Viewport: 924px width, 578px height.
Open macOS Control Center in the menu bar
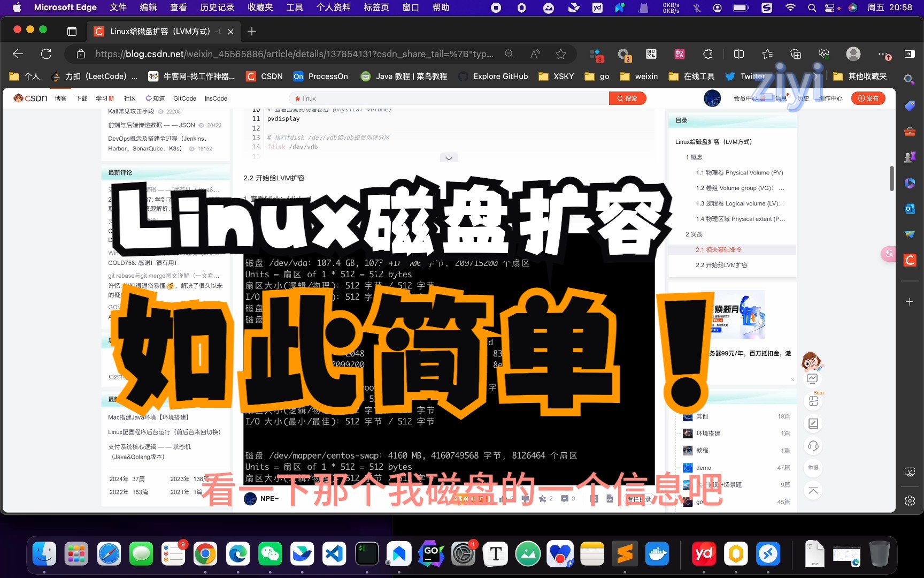pos(830,7)
